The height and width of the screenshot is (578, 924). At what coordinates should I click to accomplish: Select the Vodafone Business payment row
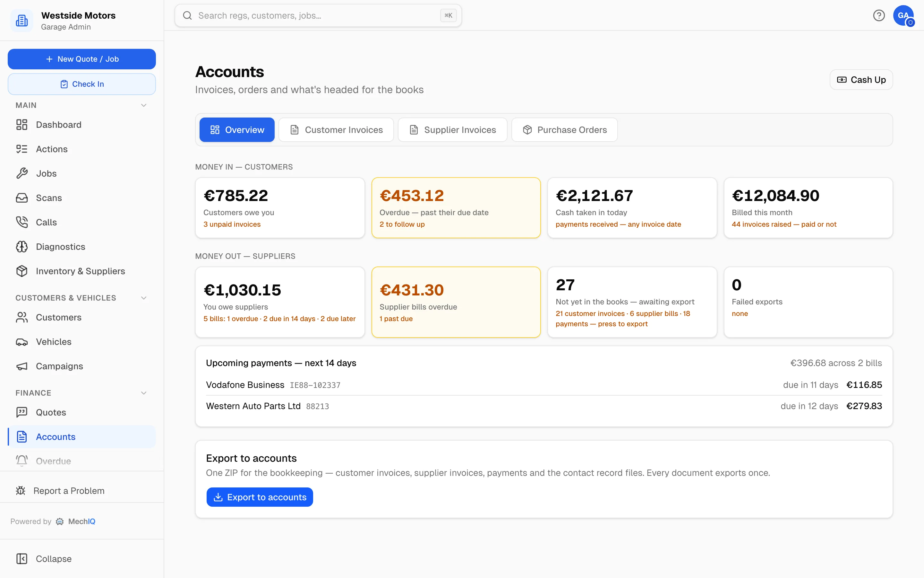pyautogui.click(x=544, y=385)
